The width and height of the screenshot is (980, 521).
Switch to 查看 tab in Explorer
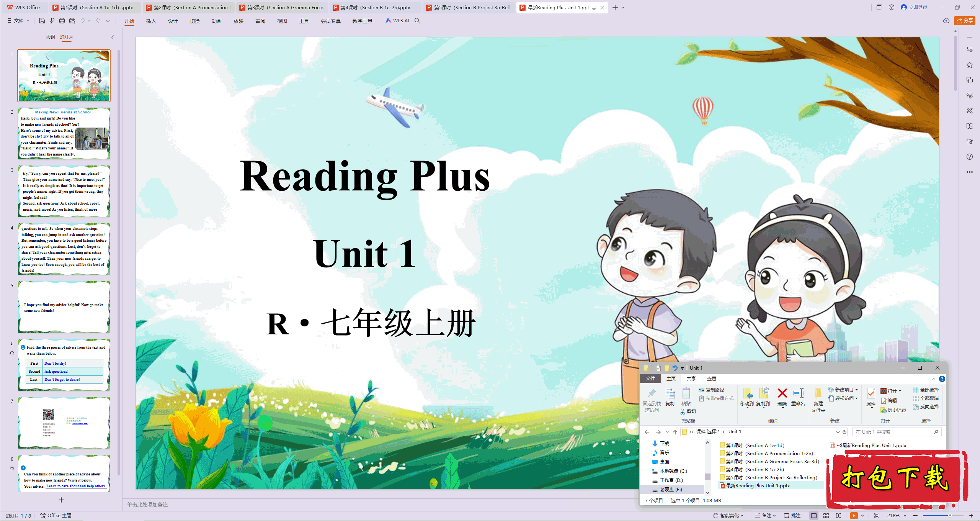[x=711, y=379]
